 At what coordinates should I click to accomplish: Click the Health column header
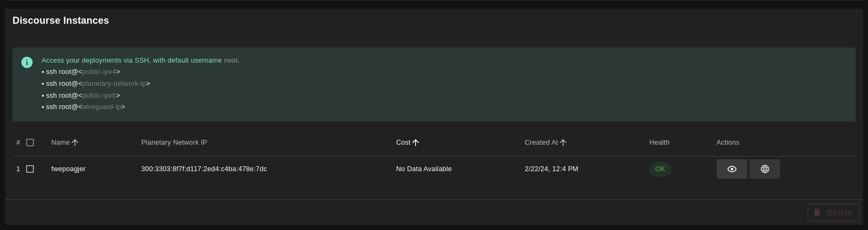click(x=659, y=143)
